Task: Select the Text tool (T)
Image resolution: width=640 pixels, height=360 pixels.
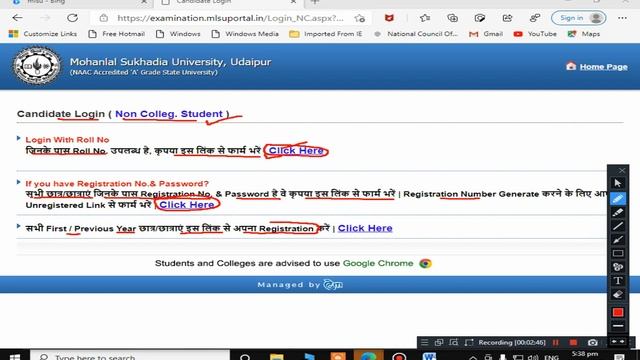Action: [618, 281]
